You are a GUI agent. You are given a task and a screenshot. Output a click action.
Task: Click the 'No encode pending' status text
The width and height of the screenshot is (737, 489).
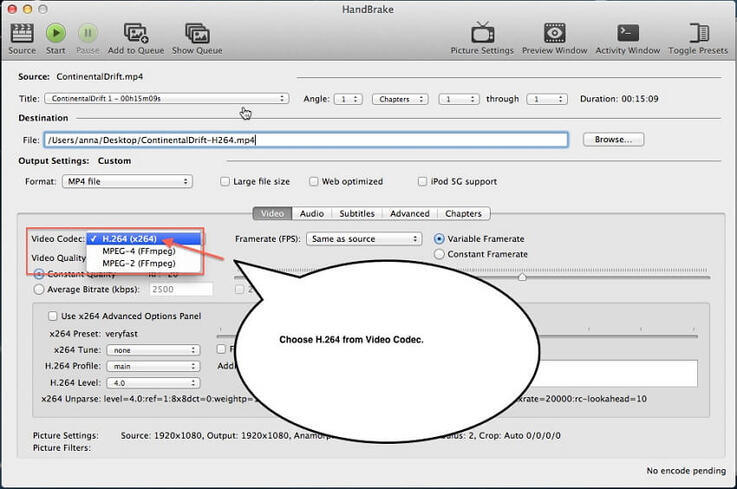pos(686,471)
